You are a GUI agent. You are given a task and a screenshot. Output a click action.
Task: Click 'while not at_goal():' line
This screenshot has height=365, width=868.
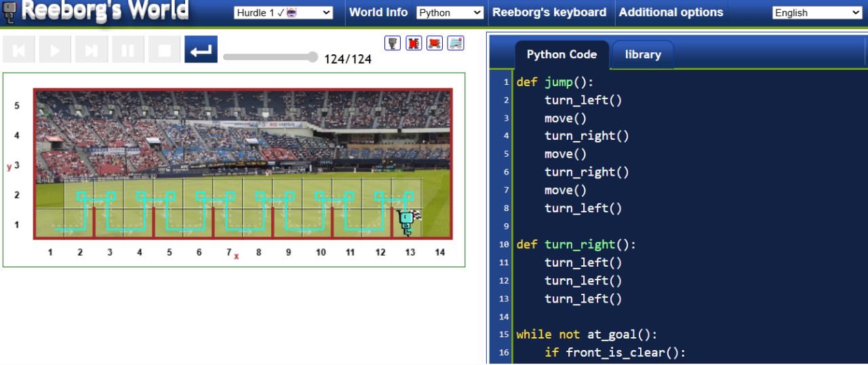click(587, 334)
